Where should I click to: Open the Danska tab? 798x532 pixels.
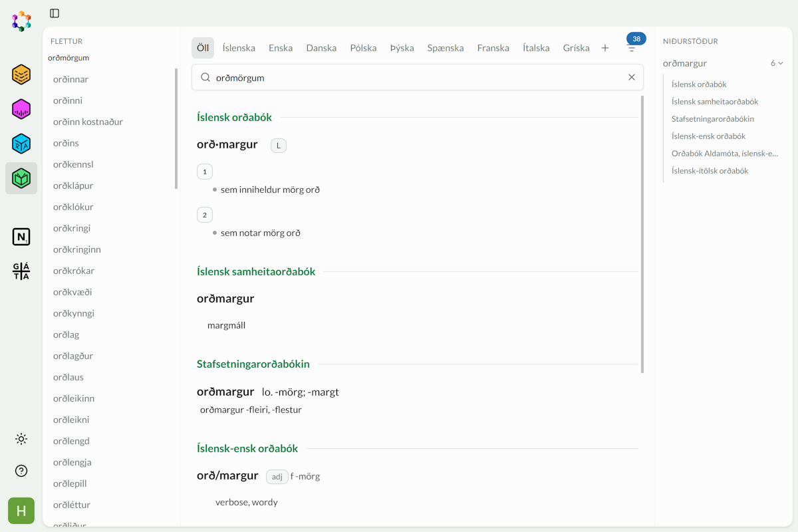pos(321,48)
